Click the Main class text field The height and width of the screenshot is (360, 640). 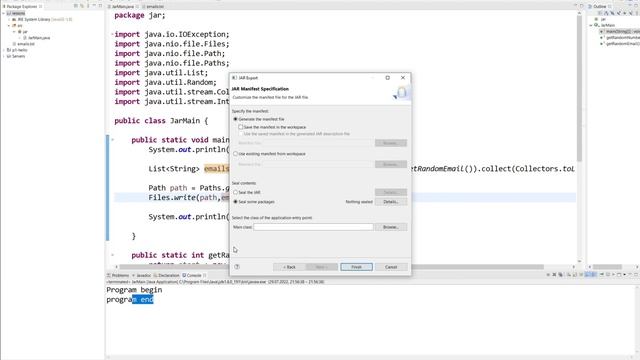coord(313,227)
